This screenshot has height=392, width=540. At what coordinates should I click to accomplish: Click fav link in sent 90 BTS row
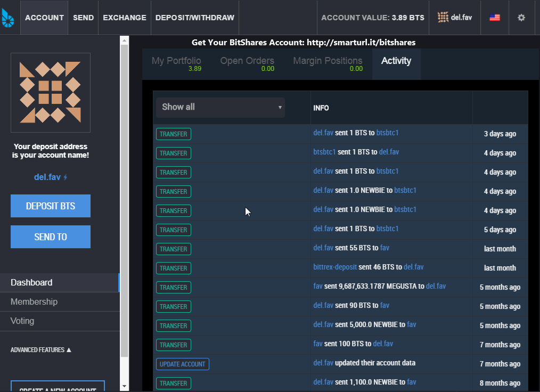[384, 306]
